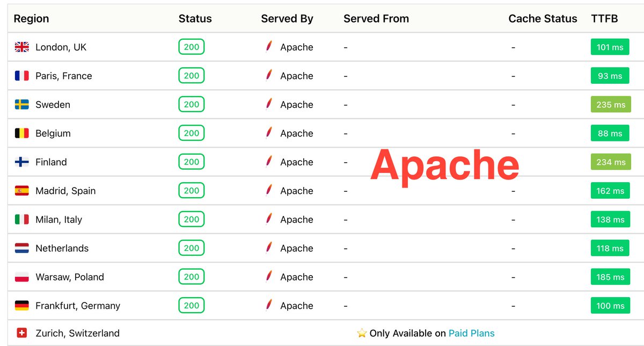This screenshot has height=346, width=644.
Task: Click the France flag icon beside Paris
Action: coord(21,76)
